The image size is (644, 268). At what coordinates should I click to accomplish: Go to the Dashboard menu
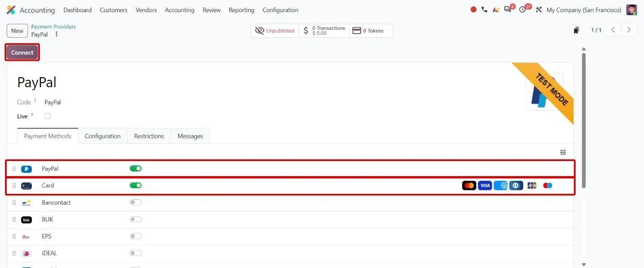[x=78, y=10]
